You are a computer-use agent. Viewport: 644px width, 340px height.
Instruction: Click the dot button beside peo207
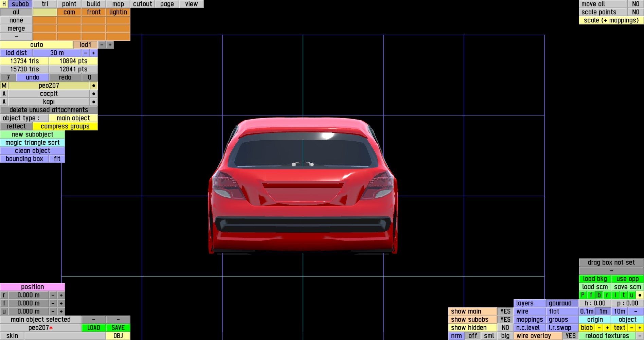(x=94, y=86)
